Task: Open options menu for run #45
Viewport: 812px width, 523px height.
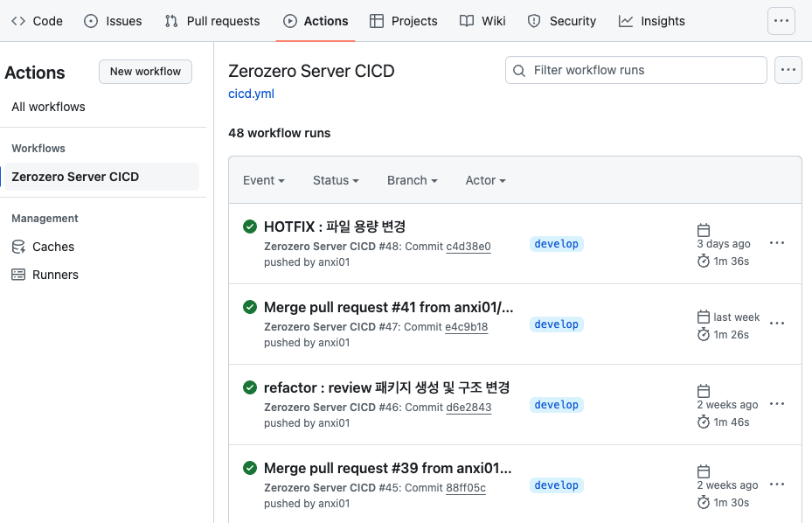Action: 777,485
